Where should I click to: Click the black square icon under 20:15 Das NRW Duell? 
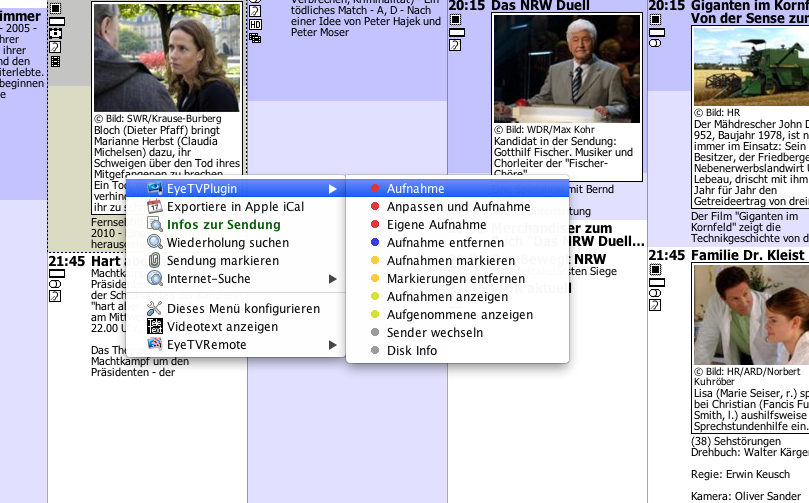tap(455, 20)
